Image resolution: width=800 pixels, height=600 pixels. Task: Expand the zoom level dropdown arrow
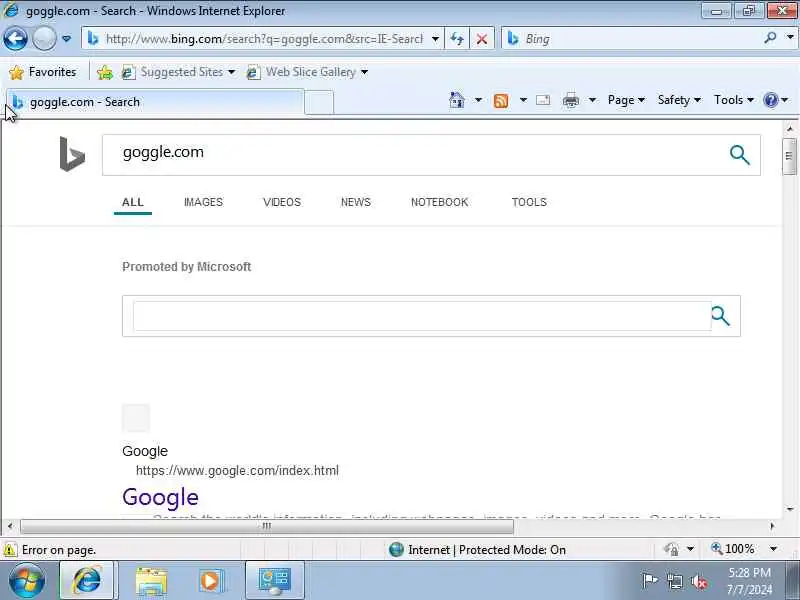[773, 549]
